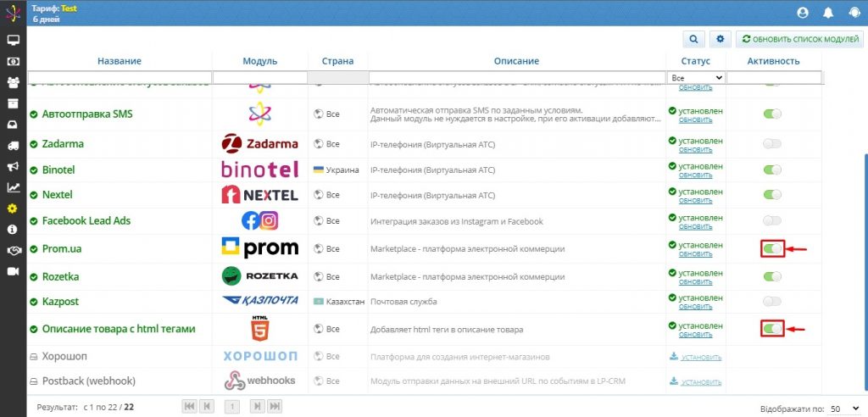The height and width of the screenshot is (417, 868).
Task: Click the LP-CRM logo icon
Action: coord(13,13)
